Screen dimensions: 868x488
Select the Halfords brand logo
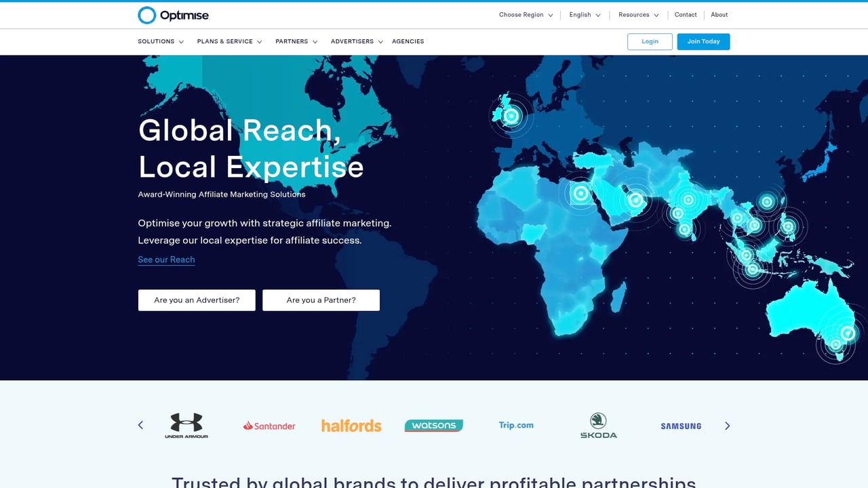pos(351,426)
